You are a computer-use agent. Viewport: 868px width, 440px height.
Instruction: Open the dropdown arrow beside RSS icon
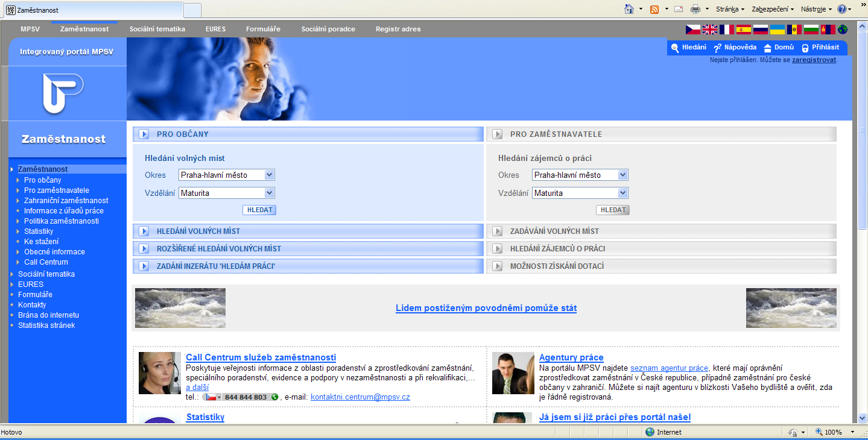(667, 10)
